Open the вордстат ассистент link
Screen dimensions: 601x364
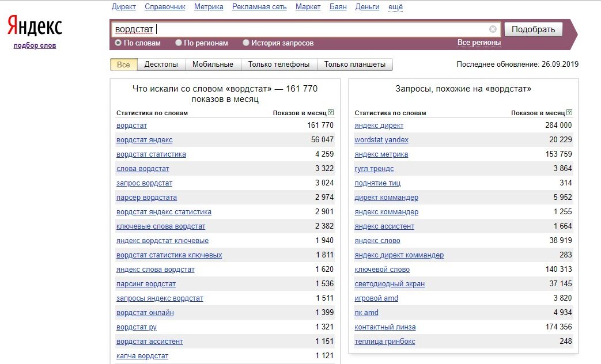click(149, 342)
